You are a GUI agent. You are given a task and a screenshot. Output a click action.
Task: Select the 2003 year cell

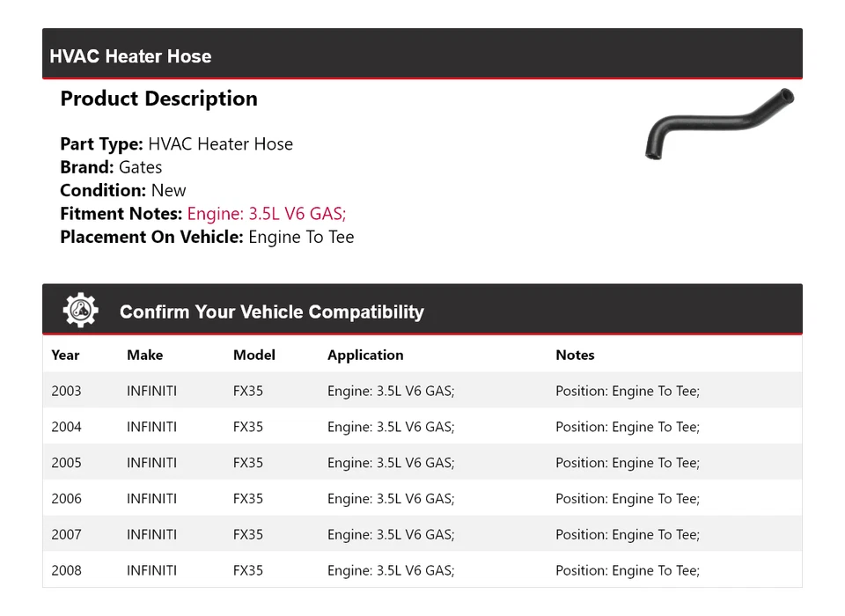tap(66, 391)
